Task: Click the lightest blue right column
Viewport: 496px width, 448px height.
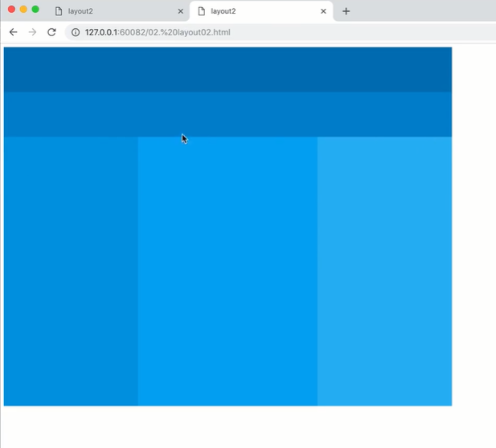Action: click(x=384, y=272)
